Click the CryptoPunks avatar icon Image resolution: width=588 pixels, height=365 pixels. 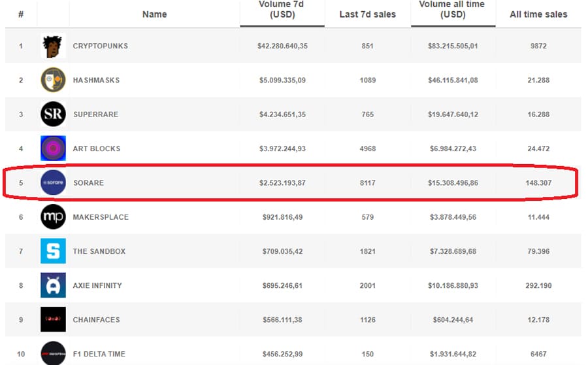point(53,46)
